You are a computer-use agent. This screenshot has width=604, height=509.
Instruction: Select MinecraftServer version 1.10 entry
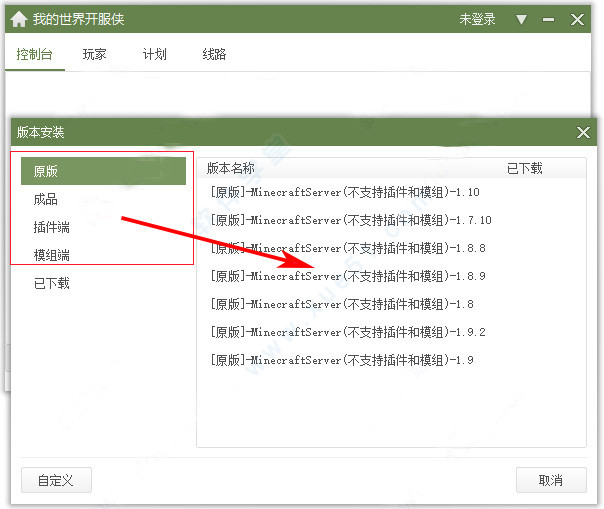[391, 192]
